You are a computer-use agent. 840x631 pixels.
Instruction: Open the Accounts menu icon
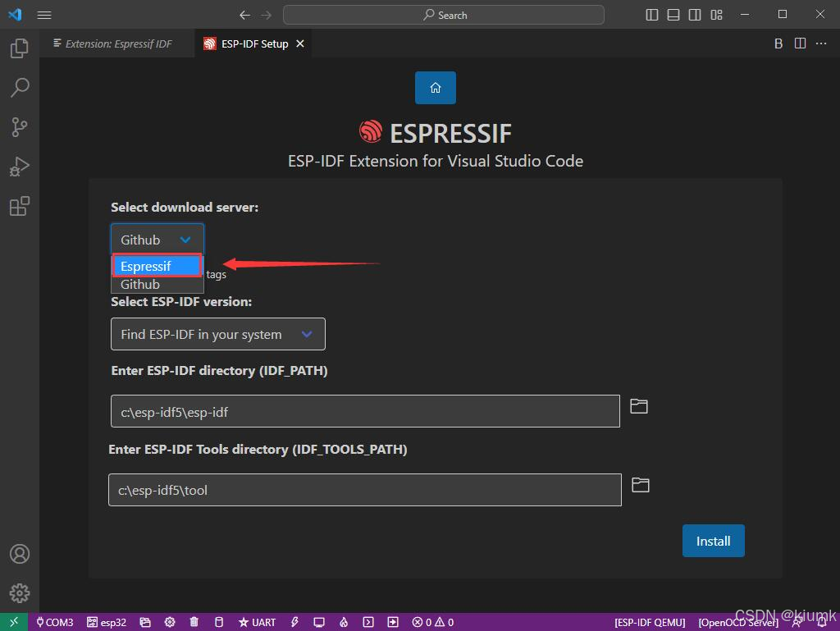click(x=20, y=553)
